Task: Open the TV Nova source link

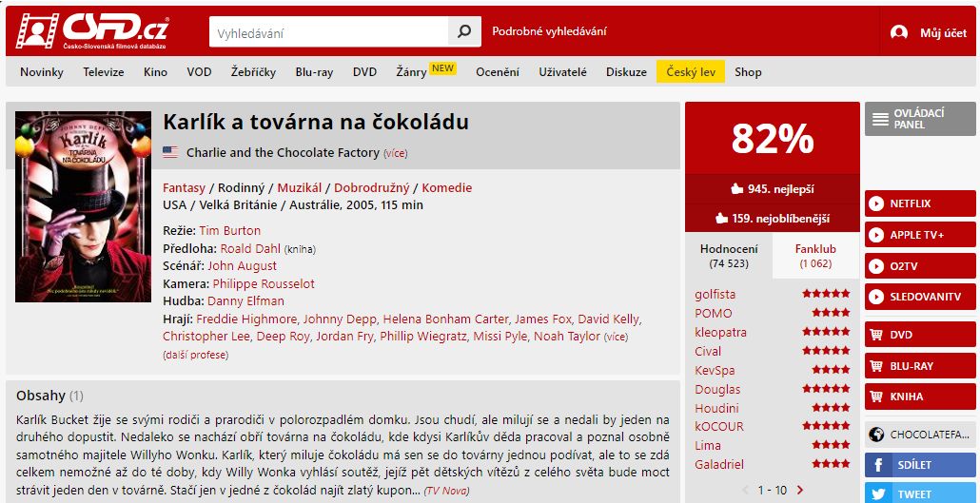Action: [x=446, y=491]
